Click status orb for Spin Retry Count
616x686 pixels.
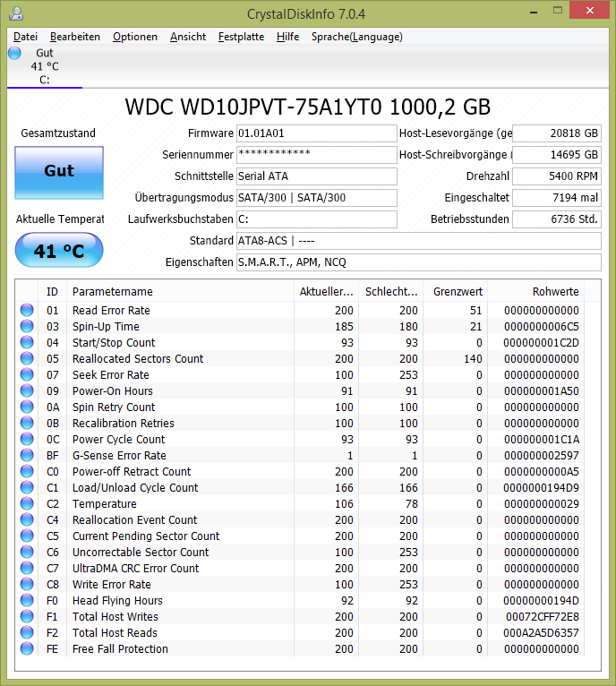coord(27,407)
